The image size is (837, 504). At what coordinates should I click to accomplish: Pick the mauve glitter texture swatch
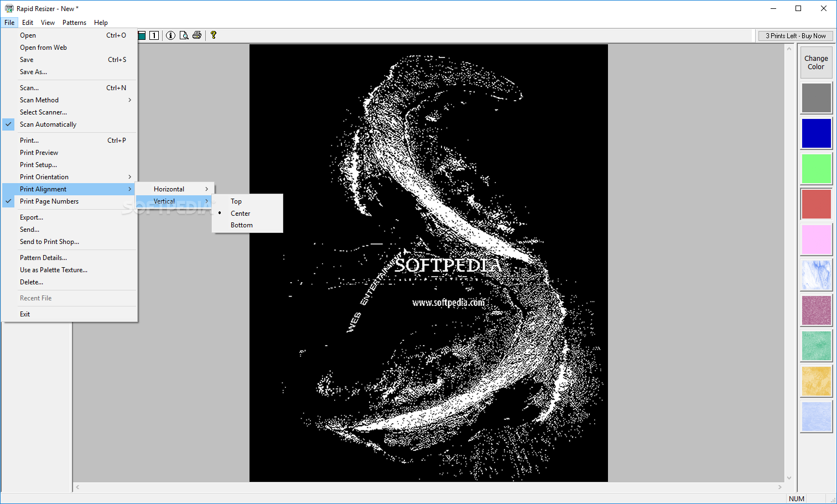pos(816,310)
